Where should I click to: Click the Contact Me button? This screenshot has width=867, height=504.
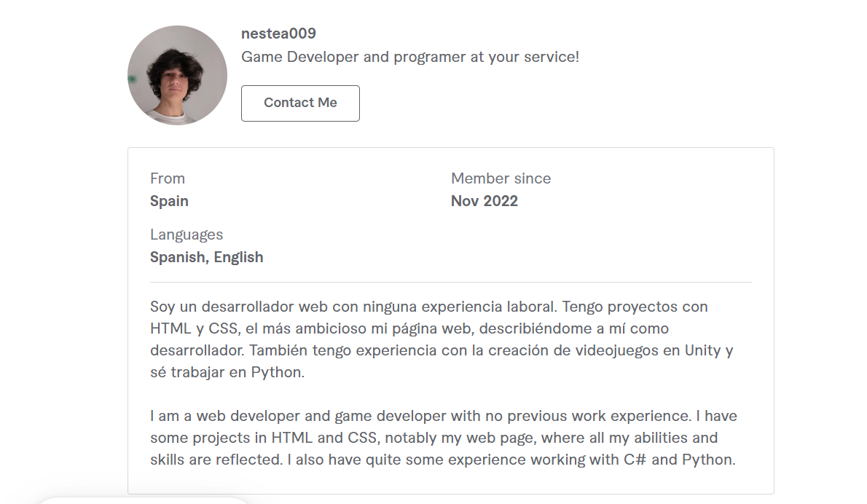click(300, 103)
